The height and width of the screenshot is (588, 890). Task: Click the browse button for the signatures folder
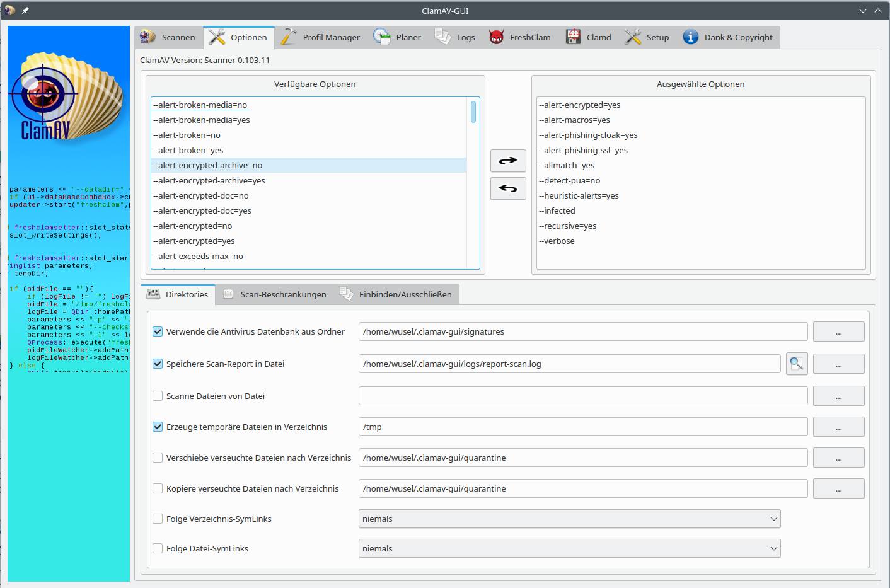tap(838, 331)
